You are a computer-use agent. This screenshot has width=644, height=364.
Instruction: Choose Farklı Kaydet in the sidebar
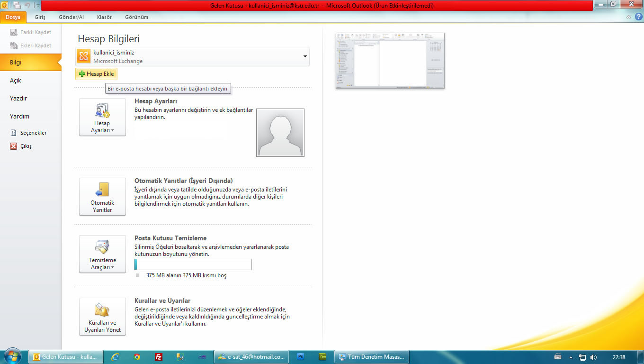click(x=31, y=32)
